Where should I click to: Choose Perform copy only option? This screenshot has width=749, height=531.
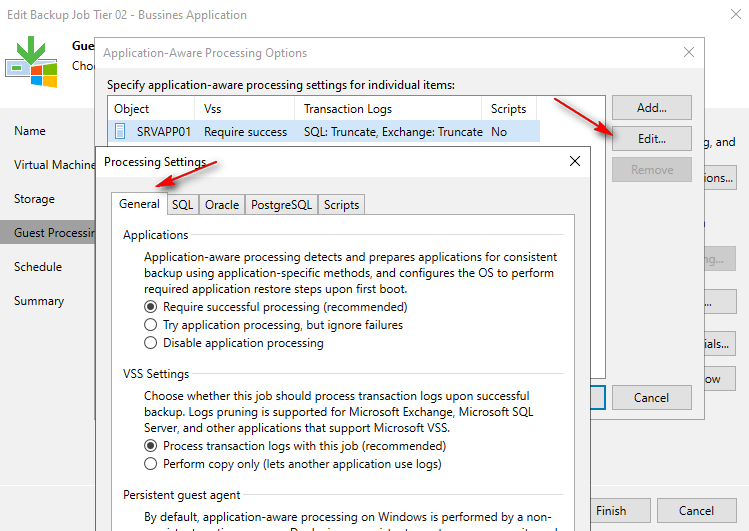(x=151, y=464)
